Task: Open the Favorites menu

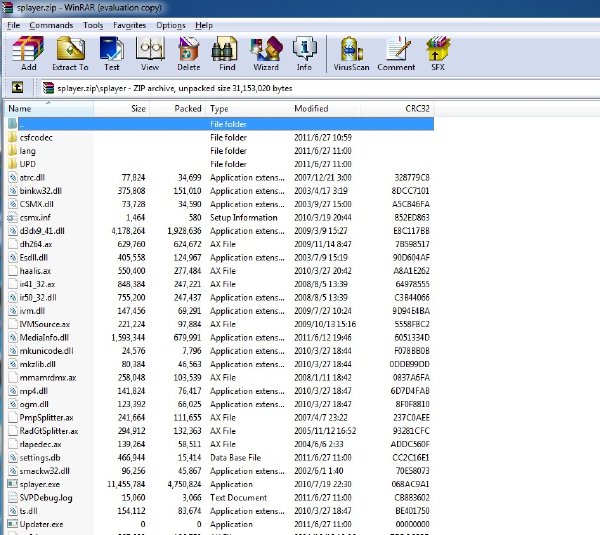Action: 130,25
